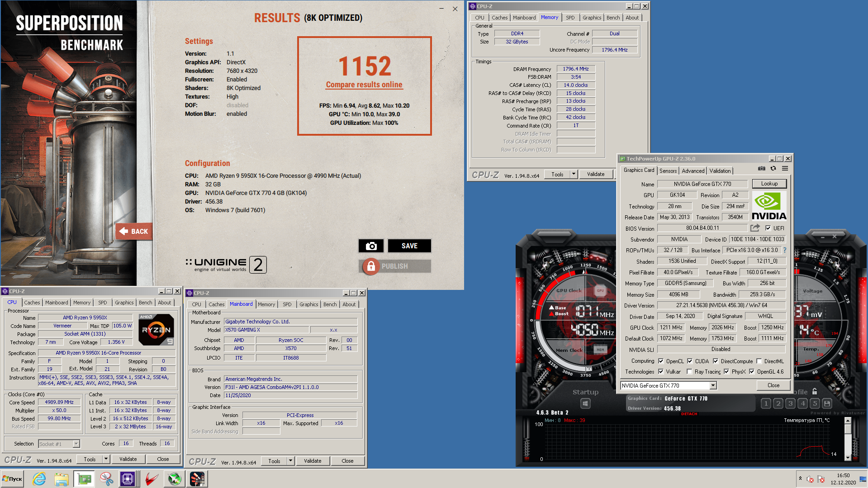Click the GPU-Z graphics card taskbar icon
Screen dimensions: 868x488
pos(84,479)
